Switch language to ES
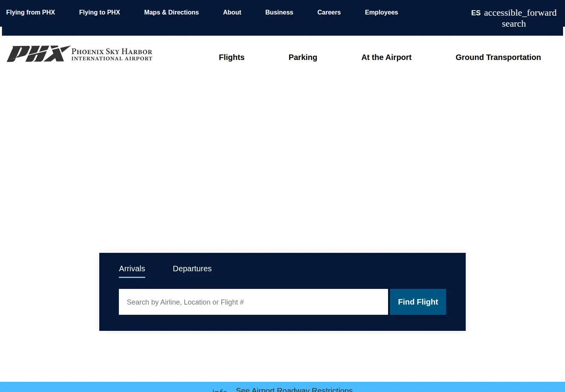The height and width of the screenshot is (392, 565). point(476,13)
